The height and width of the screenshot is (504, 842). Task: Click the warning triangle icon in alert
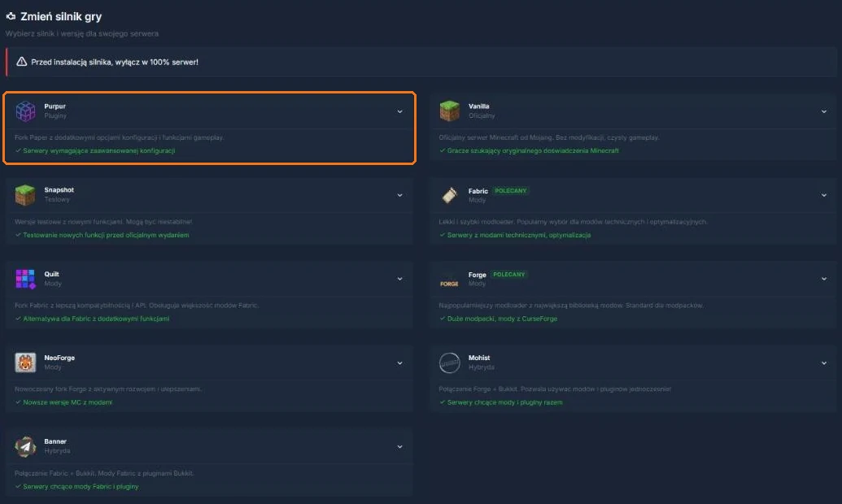click(x=21, y=62)
